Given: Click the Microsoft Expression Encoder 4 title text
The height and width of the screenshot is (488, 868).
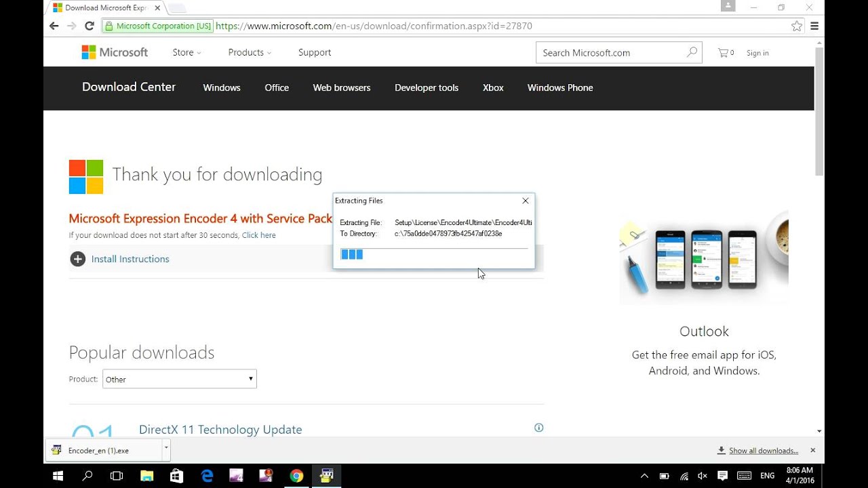Looking at the screenshot, I should coord(201,218).
